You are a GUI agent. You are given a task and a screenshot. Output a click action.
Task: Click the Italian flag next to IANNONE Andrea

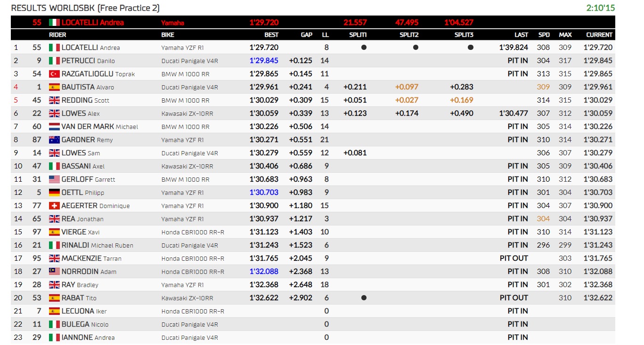pyautogui.click(x=54, y=337)
